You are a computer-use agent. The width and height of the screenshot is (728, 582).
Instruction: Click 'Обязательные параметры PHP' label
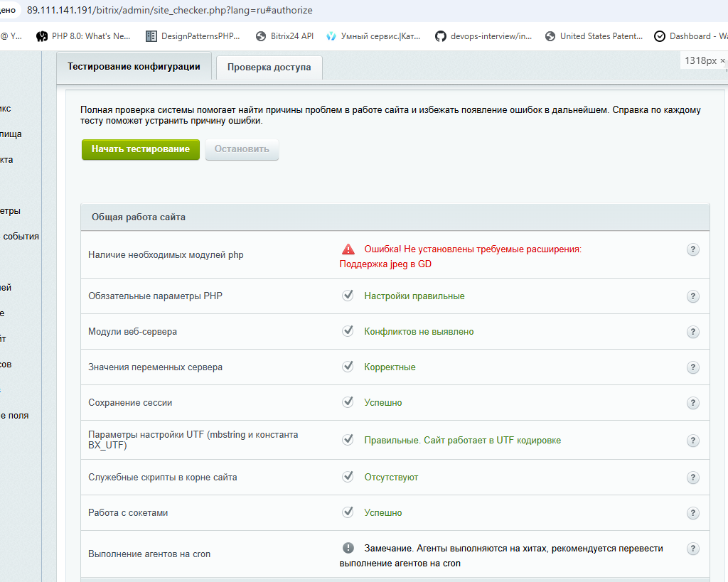(x=155, y=296)
